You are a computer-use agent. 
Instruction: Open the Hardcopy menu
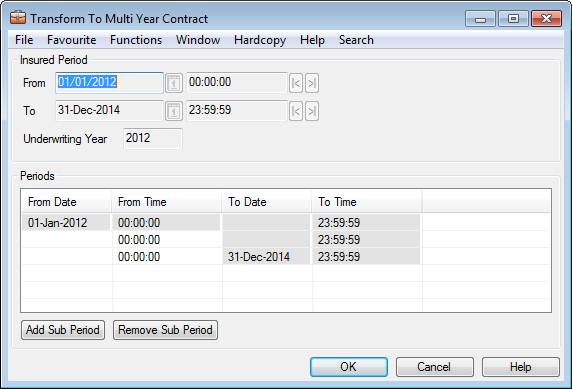point(260,40)
